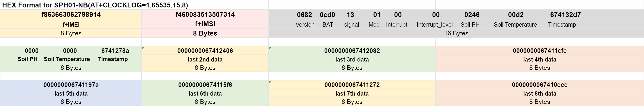Click the 0000000067410eee value cell
The image size is (644, 106).
(x=540, y=85)
